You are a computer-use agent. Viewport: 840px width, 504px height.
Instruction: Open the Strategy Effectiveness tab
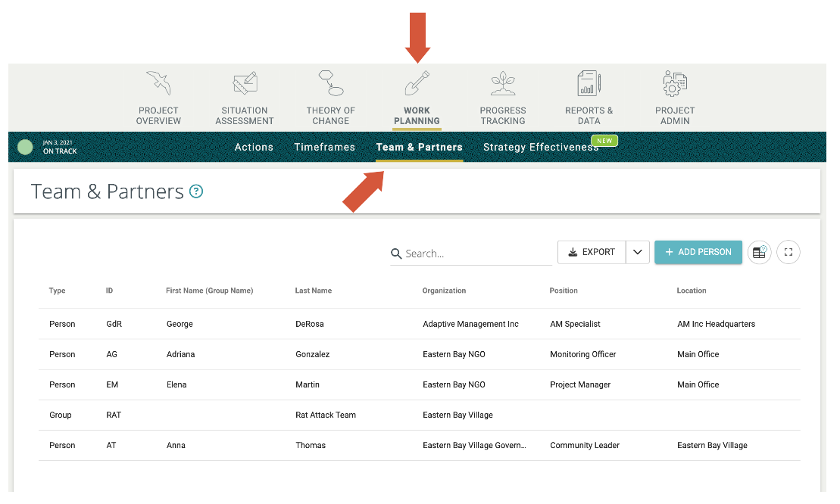(x=541, y=148)
